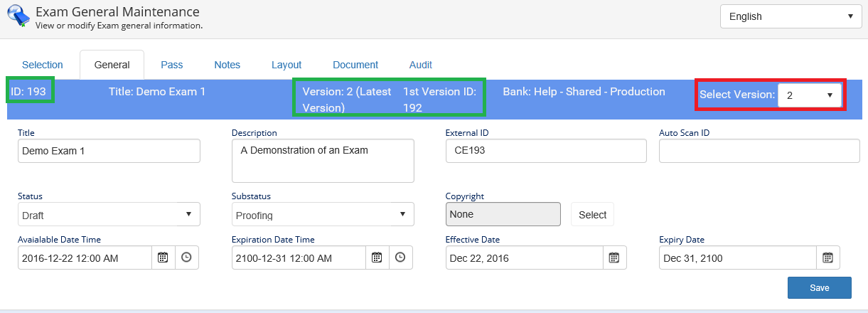Open clock picker for Expiration Date Time
This screenshot has height=313, width=868.
(400, 258)
